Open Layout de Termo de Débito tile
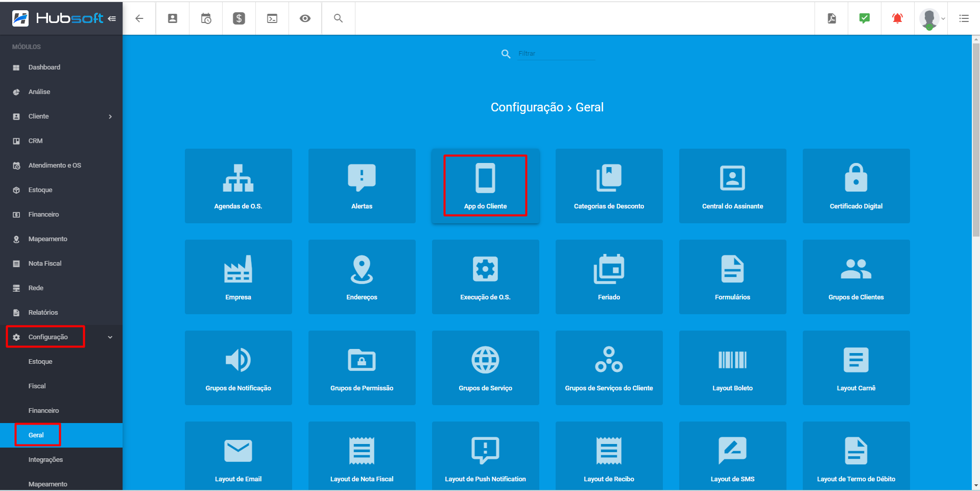 pos(856,456)
